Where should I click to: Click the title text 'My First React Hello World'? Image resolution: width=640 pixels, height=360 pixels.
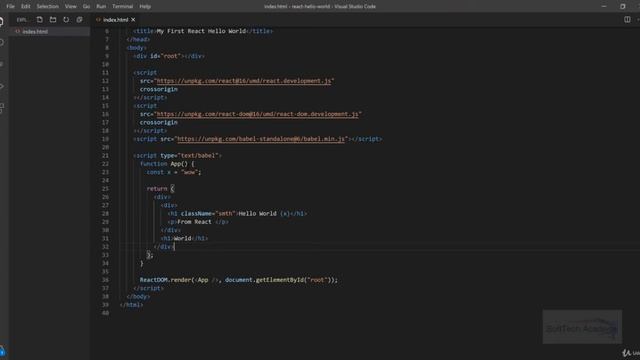(x=201, y=31)
